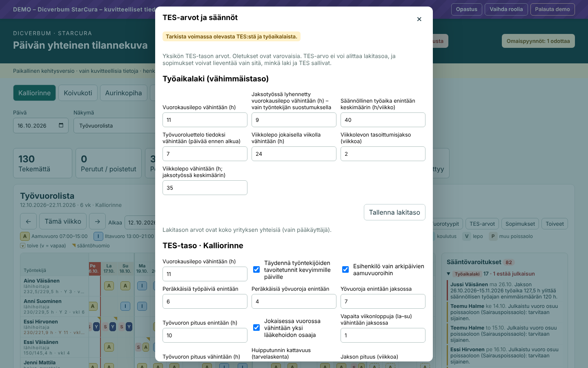Go to previous week with the left arrow
This screenshot has height=368, width=588.
tap(28, 222)
